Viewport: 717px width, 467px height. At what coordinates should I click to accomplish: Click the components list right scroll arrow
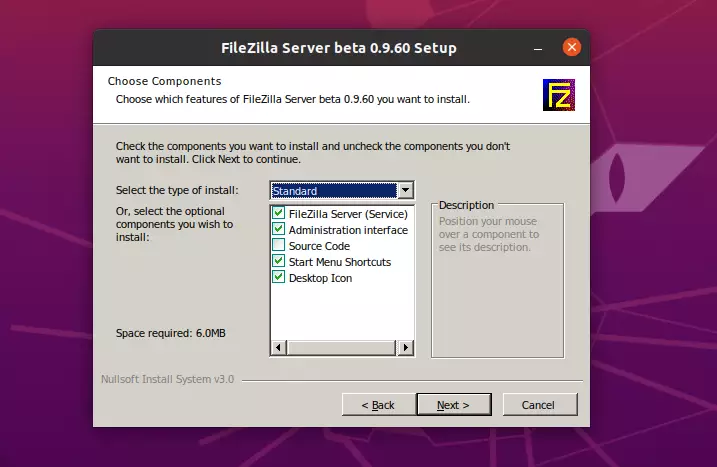tap(406, 348)
